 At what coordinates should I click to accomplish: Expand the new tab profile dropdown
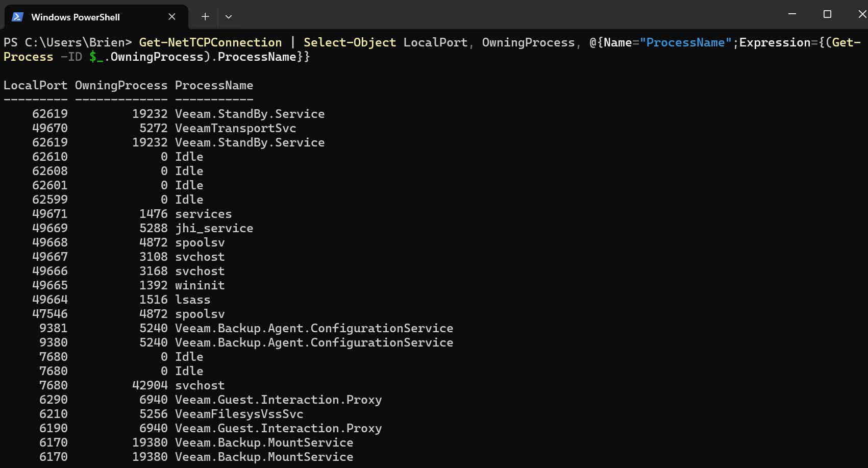click(229, 17)
